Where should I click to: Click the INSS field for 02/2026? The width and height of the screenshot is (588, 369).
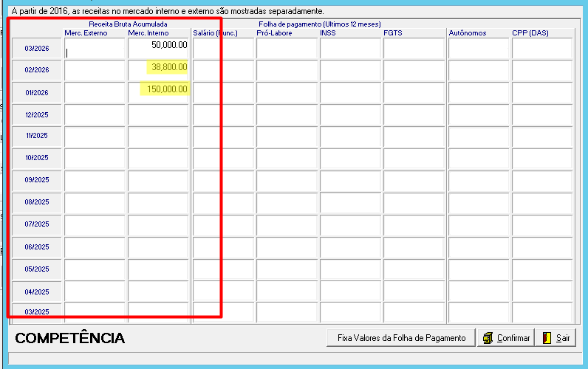point(351,70)
